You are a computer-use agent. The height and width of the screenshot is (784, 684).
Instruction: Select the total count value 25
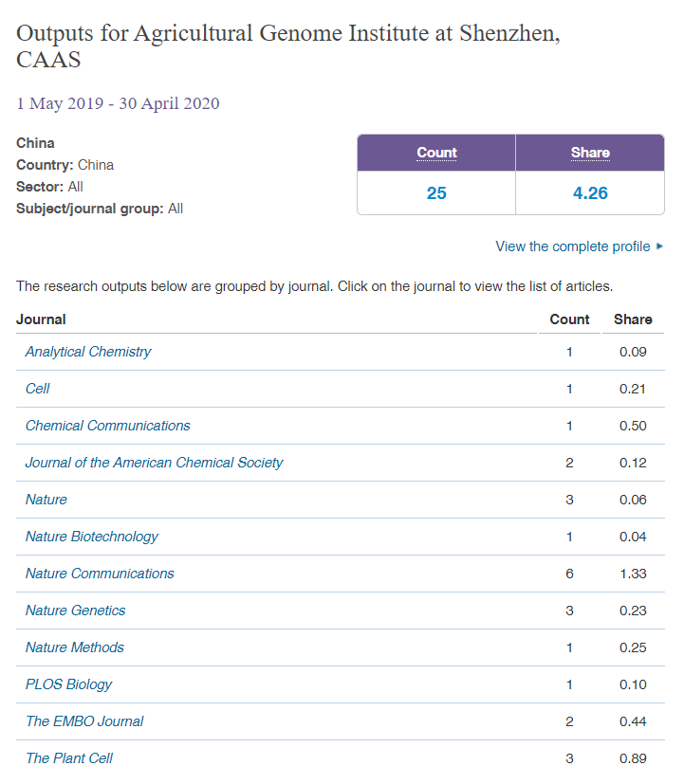(x=436, y=193)
